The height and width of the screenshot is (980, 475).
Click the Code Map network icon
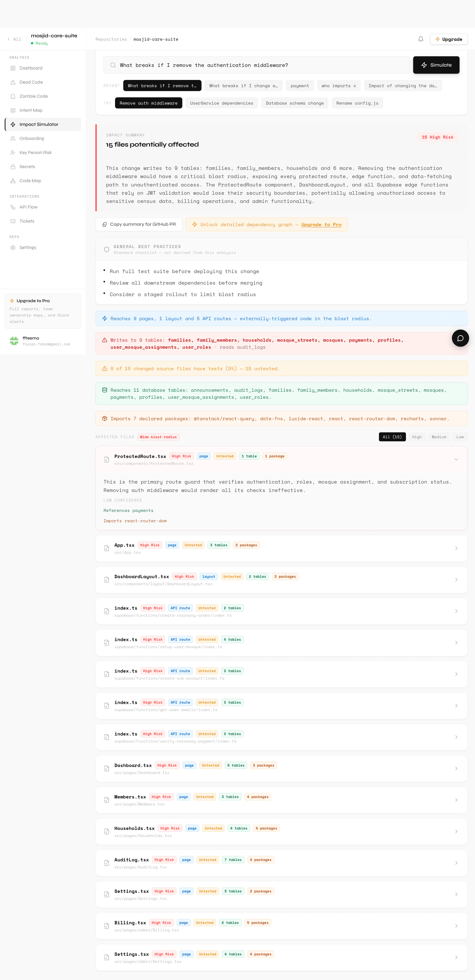click(x=13, y=181)
